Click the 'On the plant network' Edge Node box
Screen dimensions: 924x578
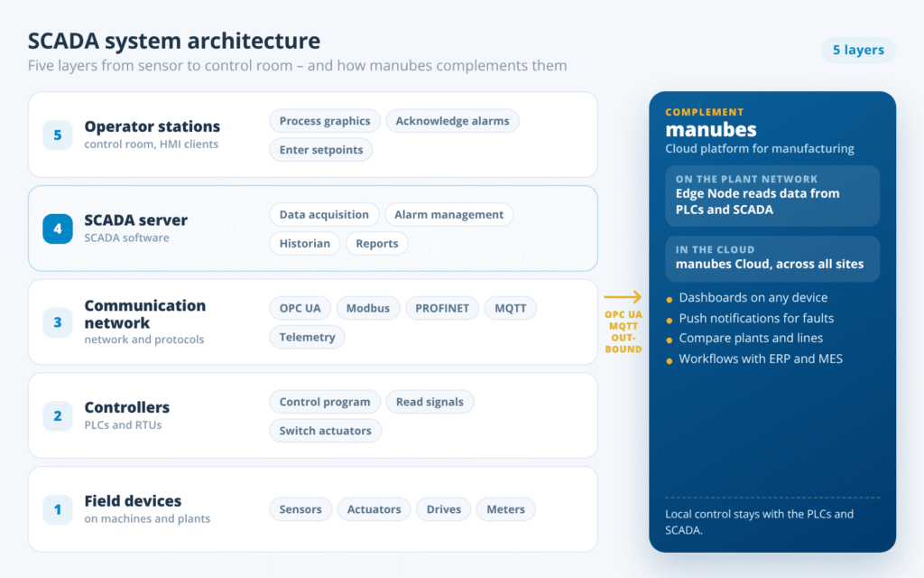point(772,196)
